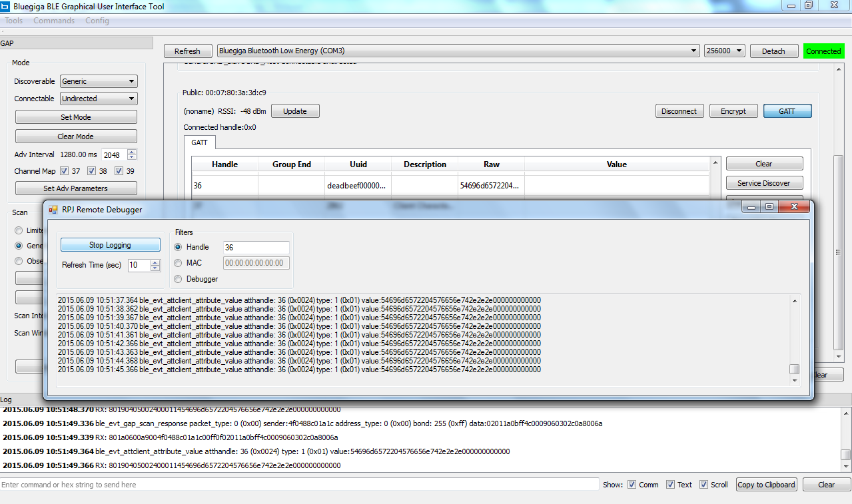Click the debugger log scrollbar down arrow
852x504 pixels.
tap(795, 380)
